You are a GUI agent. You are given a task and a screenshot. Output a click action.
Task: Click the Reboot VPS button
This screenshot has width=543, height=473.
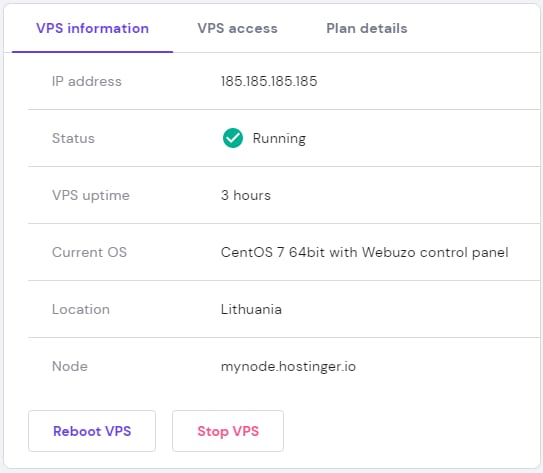pos(92,431)
